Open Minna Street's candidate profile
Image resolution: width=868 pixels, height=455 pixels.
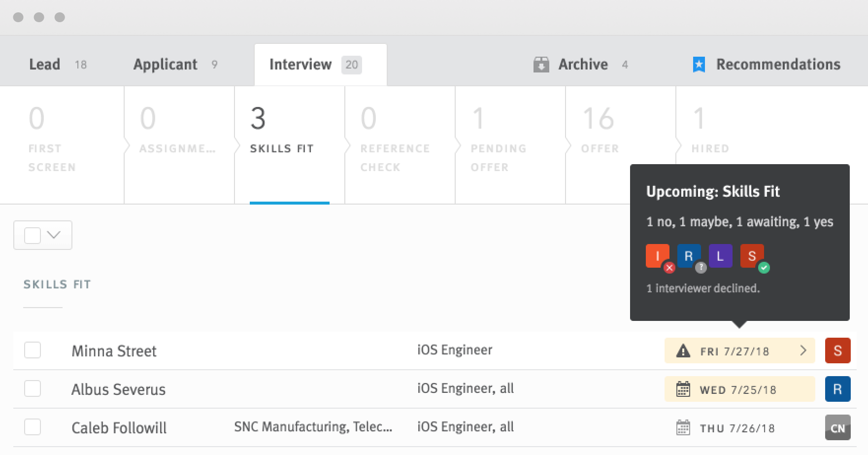coord(114,351)
